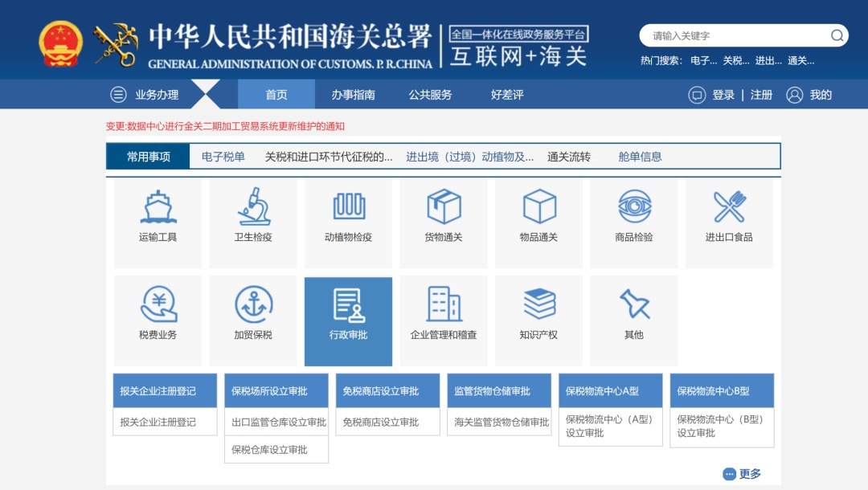The image size is (868, 490).
Task: Open the 加贸保税 anchor icon
Action: 253,304
